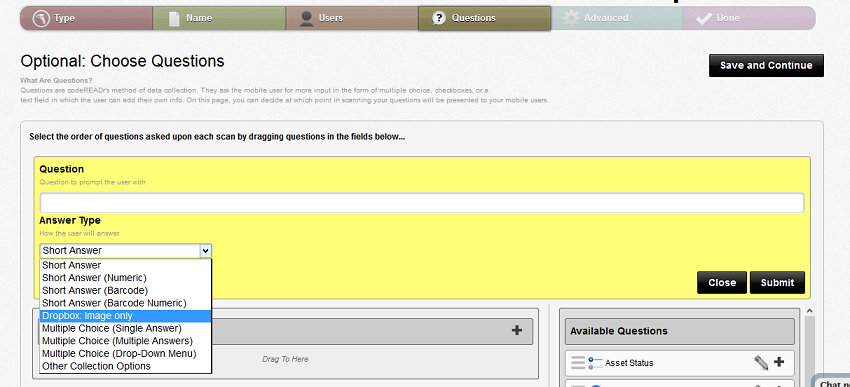Click the 'Optional: Choose Questions' heading
The width and height of the screenshot is (850, 387).
point(123,61)
